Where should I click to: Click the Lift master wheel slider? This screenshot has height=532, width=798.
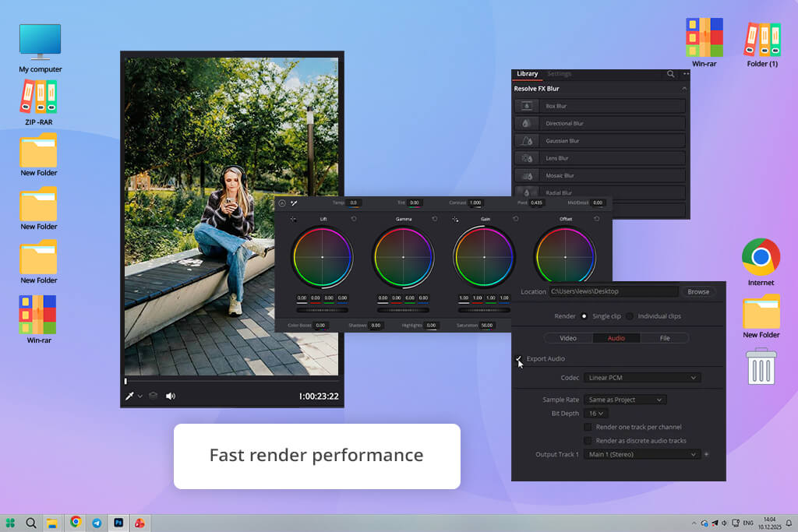pyautogui.click(x=322, y=310)
